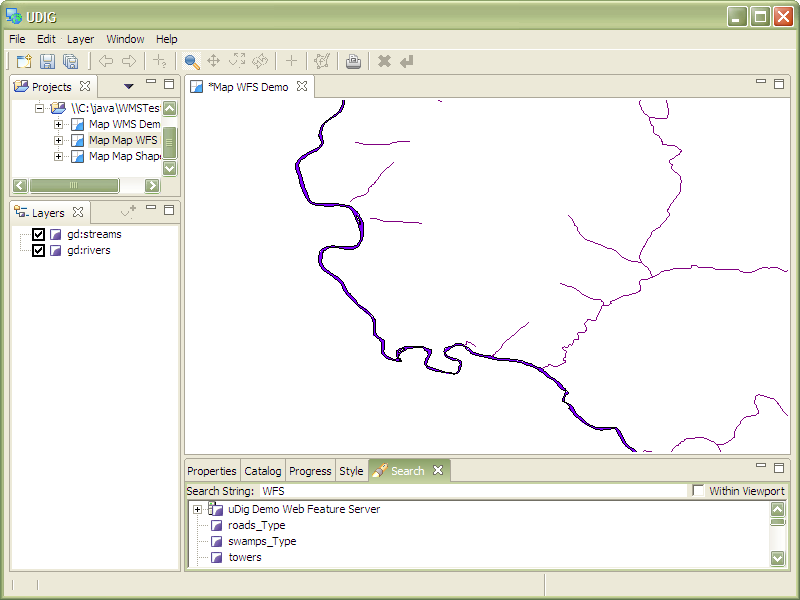Select roads_Type in search results
Viewport: 800px width, 600px height.
coord(256,525)
